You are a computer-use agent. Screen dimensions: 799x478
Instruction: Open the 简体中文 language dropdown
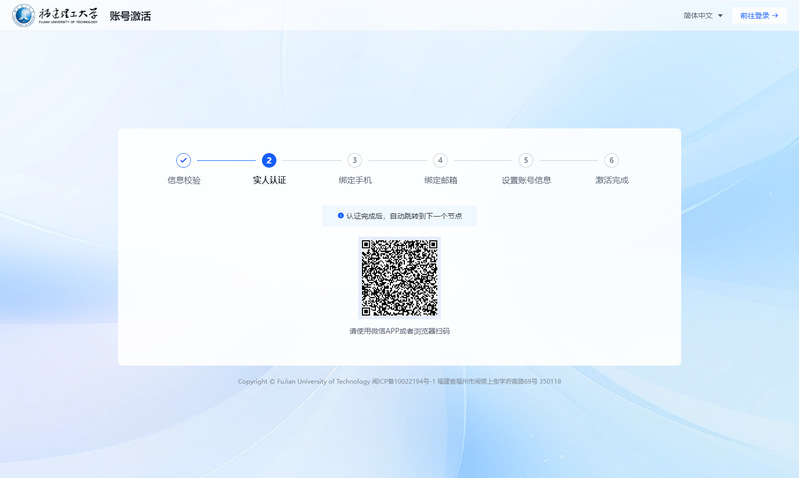pos(703,16)
